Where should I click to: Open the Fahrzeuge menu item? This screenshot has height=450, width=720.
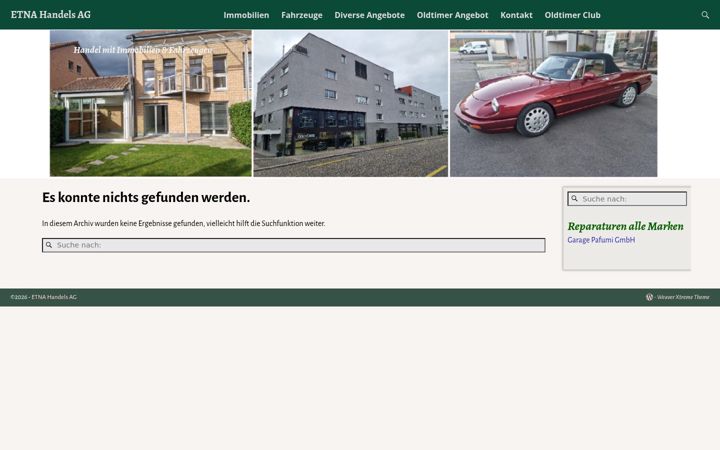click(302, 15)
